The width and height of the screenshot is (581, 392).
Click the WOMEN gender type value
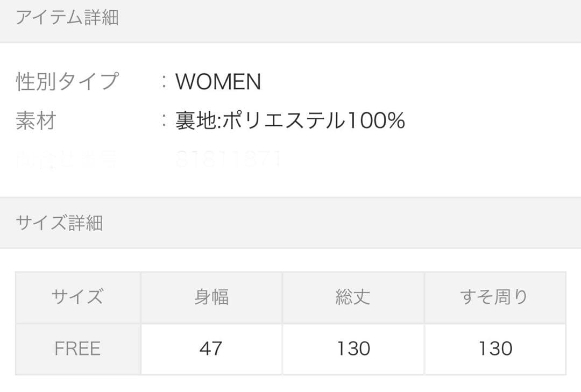[x=218, y=82]
